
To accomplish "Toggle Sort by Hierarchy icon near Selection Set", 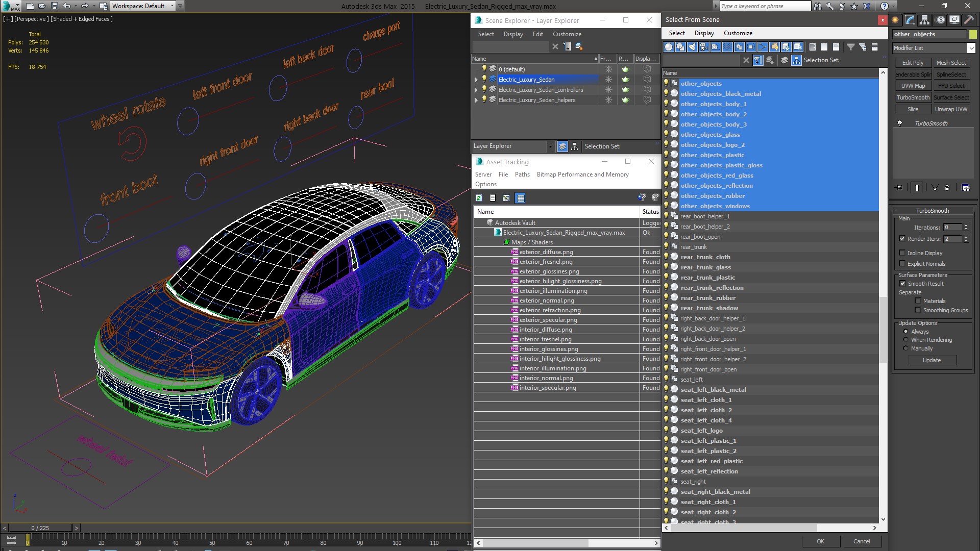I will coord(796,60).
